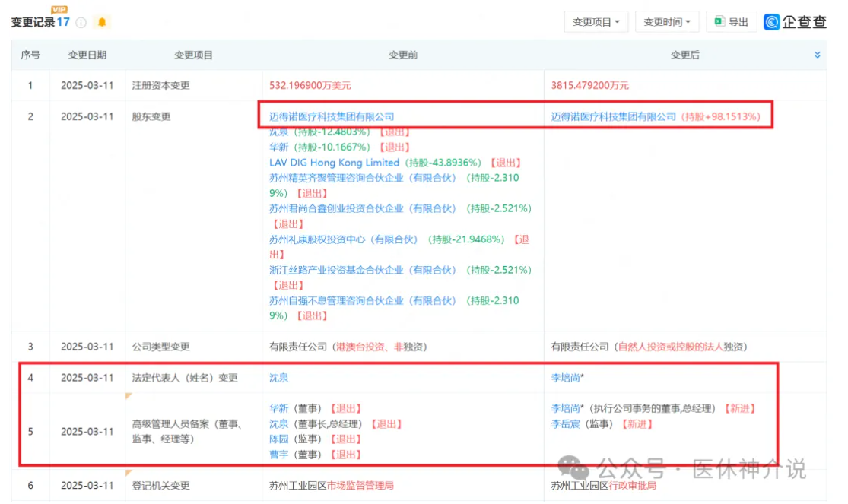Open the LAV DIG Hong Kong Limited link
The image size is (848, 504).
[334, 162]
